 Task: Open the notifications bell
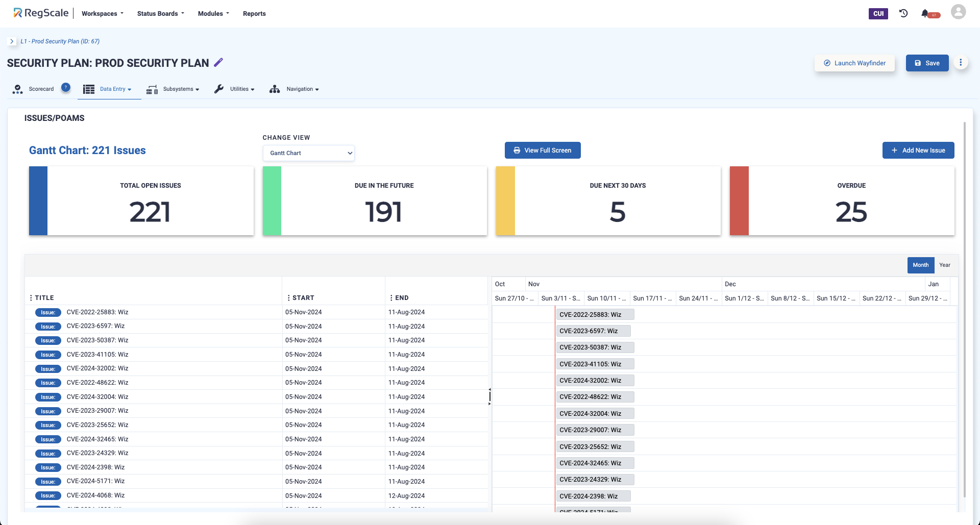925,13
